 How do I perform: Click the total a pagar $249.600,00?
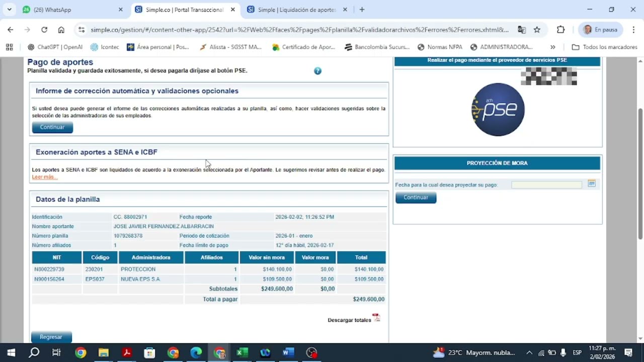click(369, 299)
